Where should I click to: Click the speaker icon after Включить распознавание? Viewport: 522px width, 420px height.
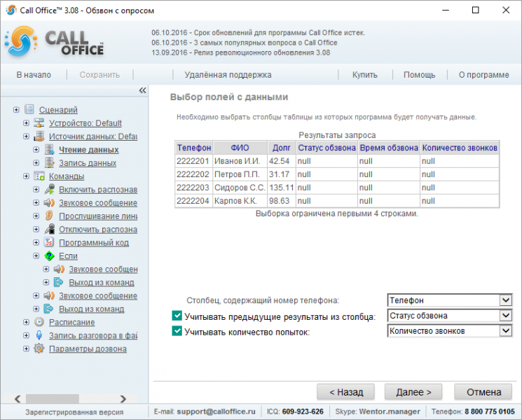(x=49, y=202)
